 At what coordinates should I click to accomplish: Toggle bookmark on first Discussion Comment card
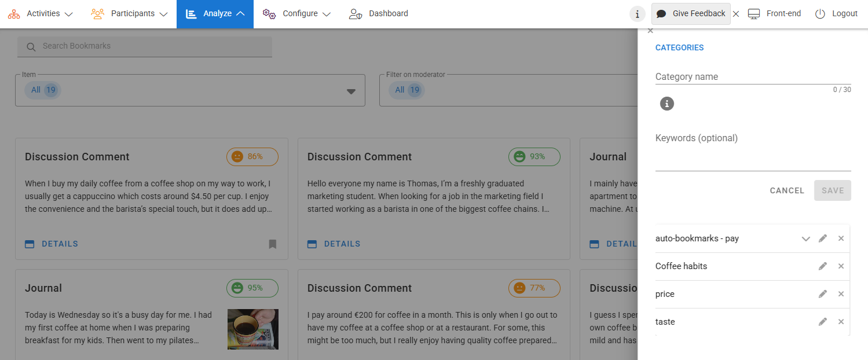273,244
